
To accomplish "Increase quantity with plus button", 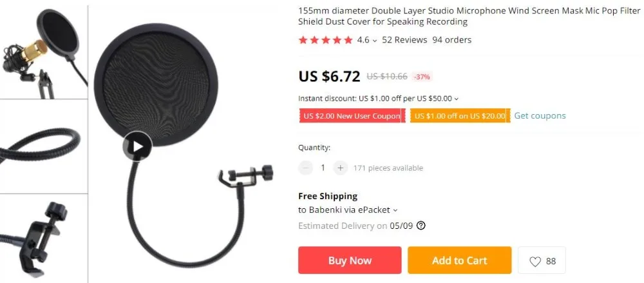I will [340, 168].
